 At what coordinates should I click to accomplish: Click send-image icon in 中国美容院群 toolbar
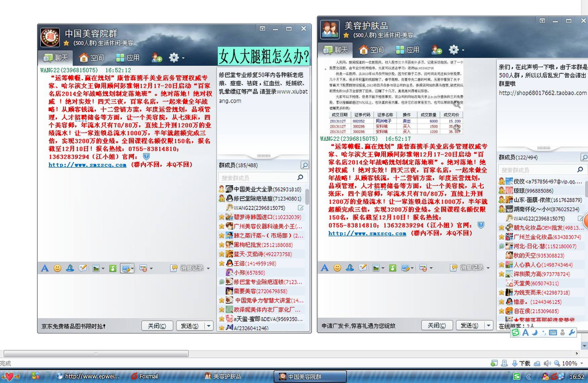point(96,268)
